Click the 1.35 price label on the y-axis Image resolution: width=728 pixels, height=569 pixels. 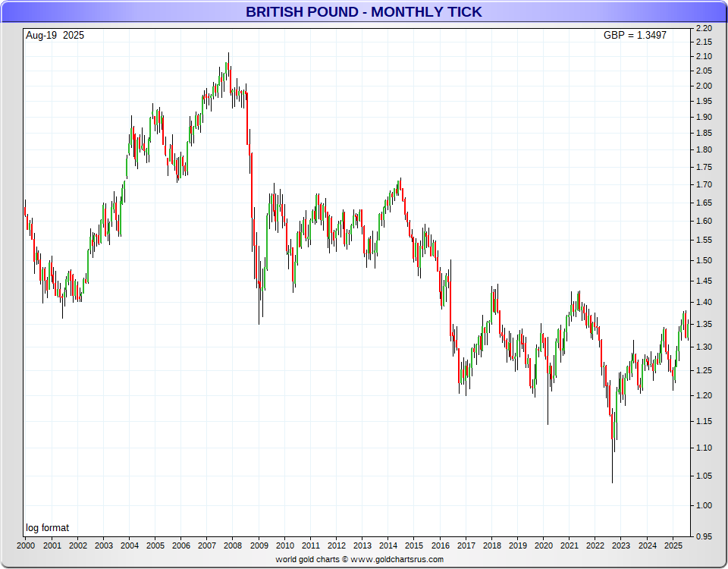pos(704,324)
